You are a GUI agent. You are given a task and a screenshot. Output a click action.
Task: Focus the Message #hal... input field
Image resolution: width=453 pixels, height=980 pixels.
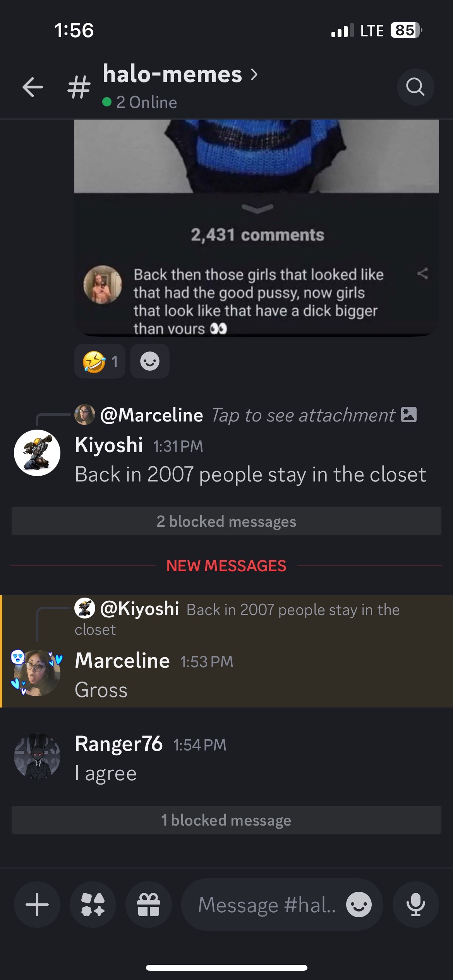click(268, 905)
